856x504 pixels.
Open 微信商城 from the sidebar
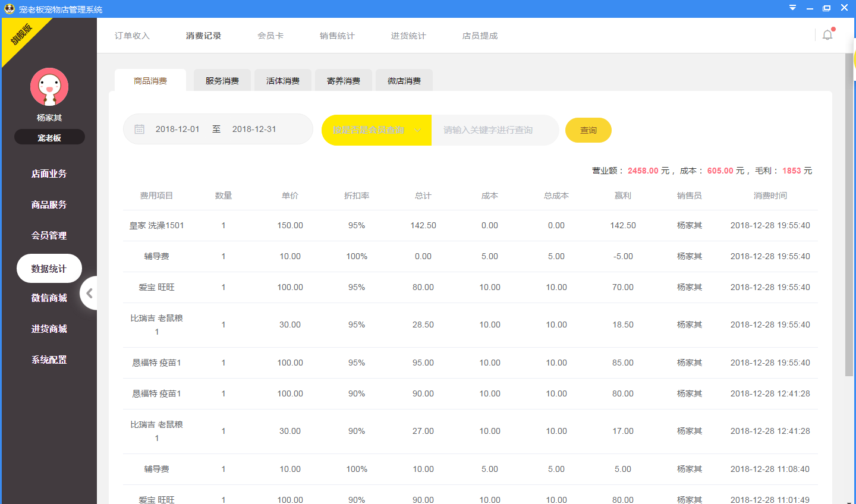[49, 297]
